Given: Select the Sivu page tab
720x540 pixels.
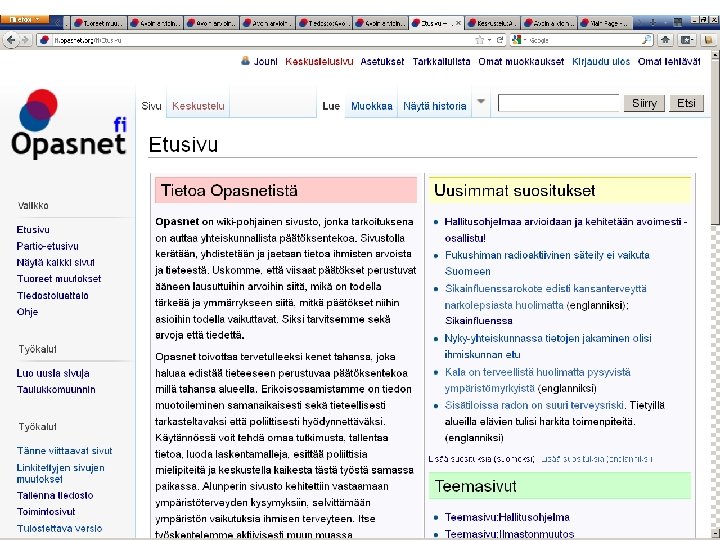Looking at the screenshot, I should click(x=152, y=106).
